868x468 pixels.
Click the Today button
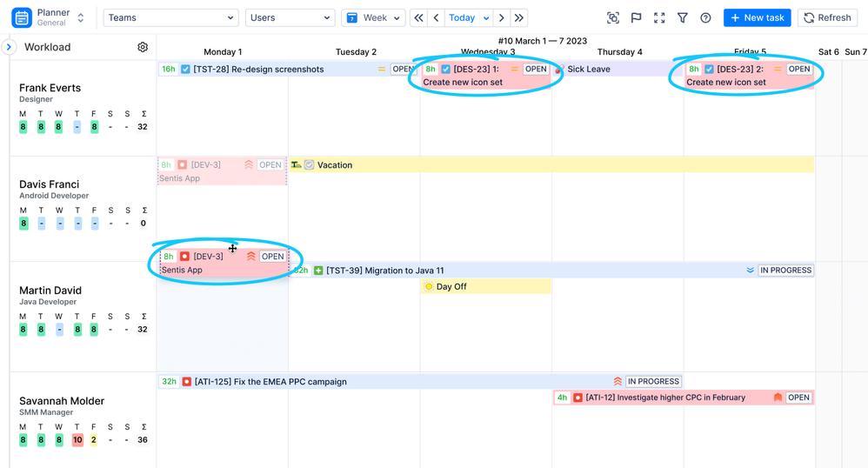point(462,17)
